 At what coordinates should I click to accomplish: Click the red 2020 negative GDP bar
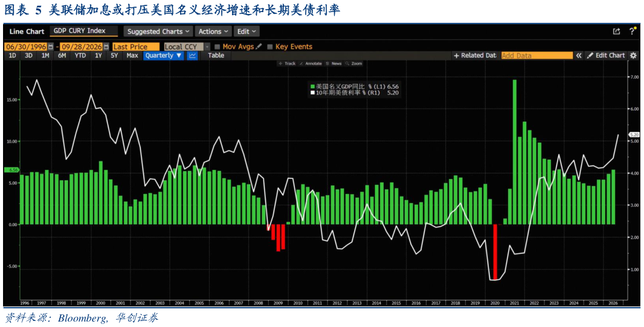coord(495,252)
